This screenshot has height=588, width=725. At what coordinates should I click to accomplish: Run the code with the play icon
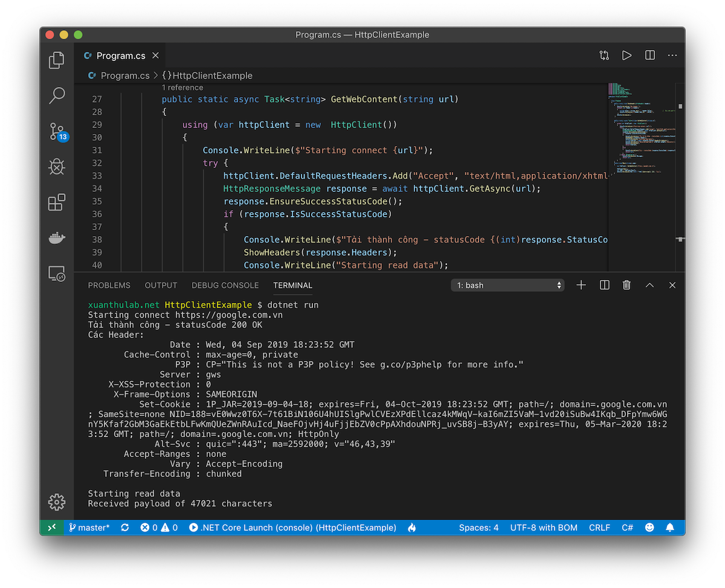pyautogui.click(x=627, y=56)
